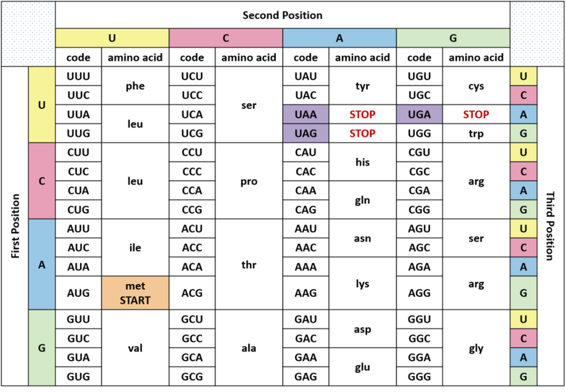Select the purple UGA codon cell
The image size is (566, 392).
[x=420, y=114]
